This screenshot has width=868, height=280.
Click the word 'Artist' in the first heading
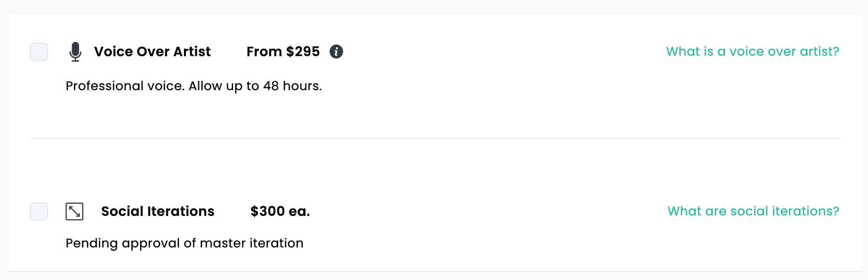tap(192, 51)
